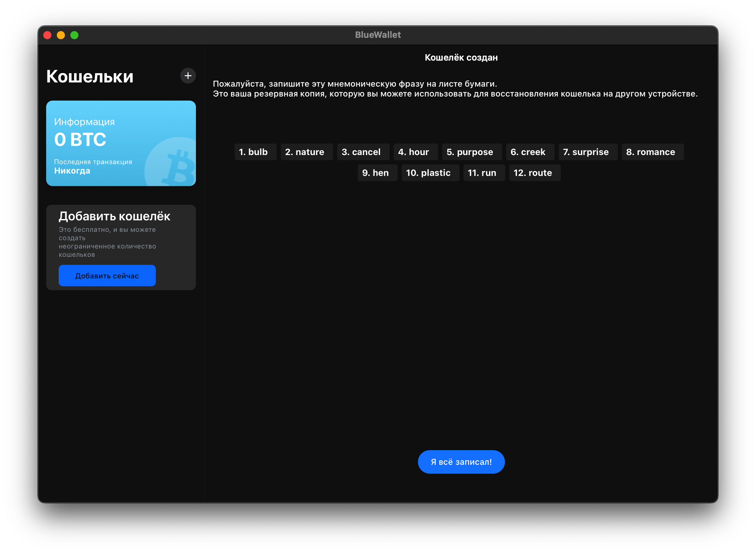The width and height of the screenshot is (756, 553).
Task: Select word chip '11. run'
Action: [481, 173]
